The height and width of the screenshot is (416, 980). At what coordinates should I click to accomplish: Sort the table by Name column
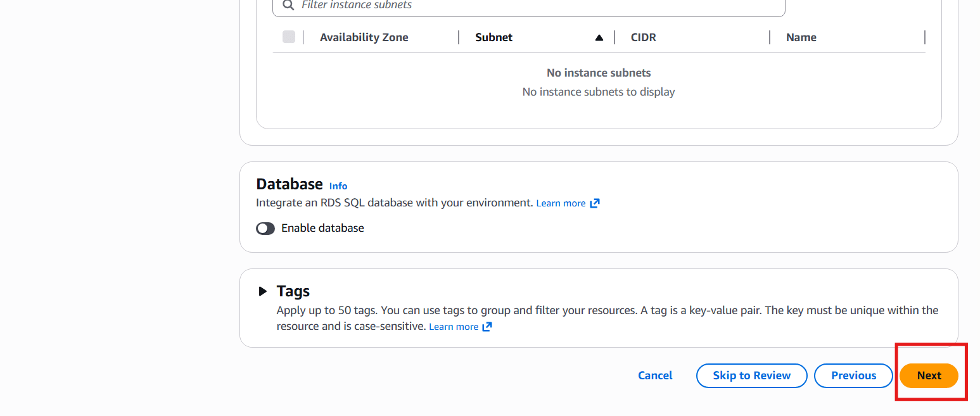tap(801, 37)
